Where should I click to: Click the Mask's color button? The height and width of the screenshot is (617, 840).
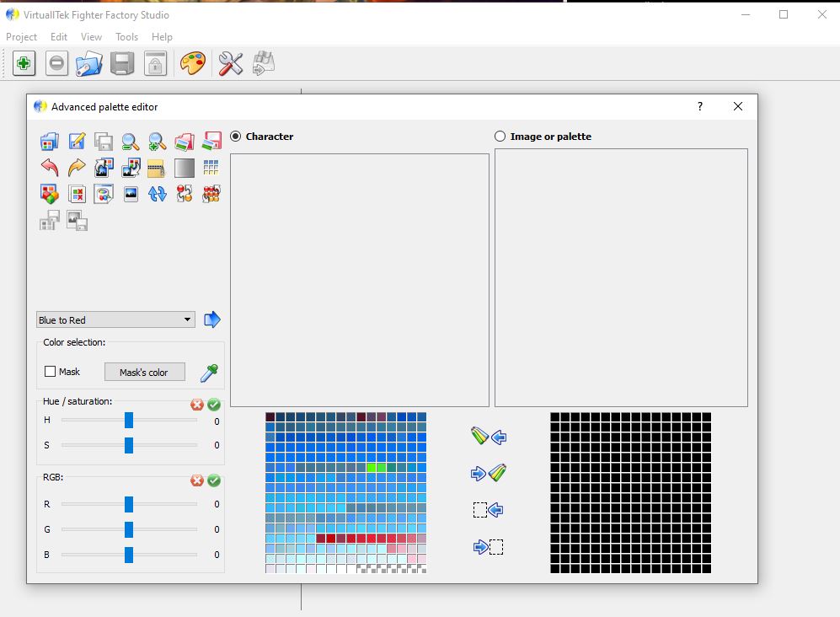click(145, 372)
